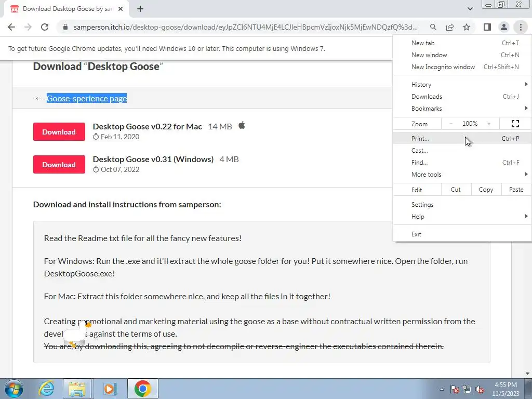This screenshot has height=399, width=532.
Task: Open the Chrome side panel icon
Action: point(487,27)
